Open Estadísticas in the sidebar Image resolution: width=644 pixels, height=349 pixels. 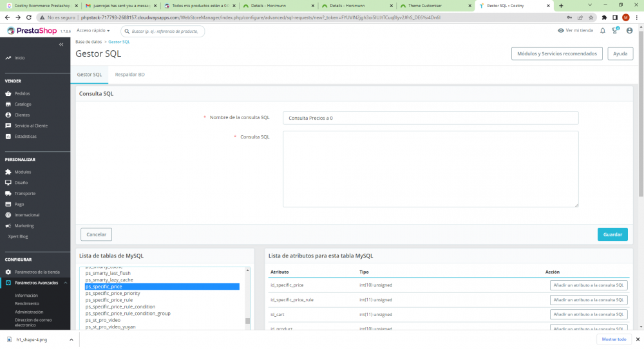(25, 137)
